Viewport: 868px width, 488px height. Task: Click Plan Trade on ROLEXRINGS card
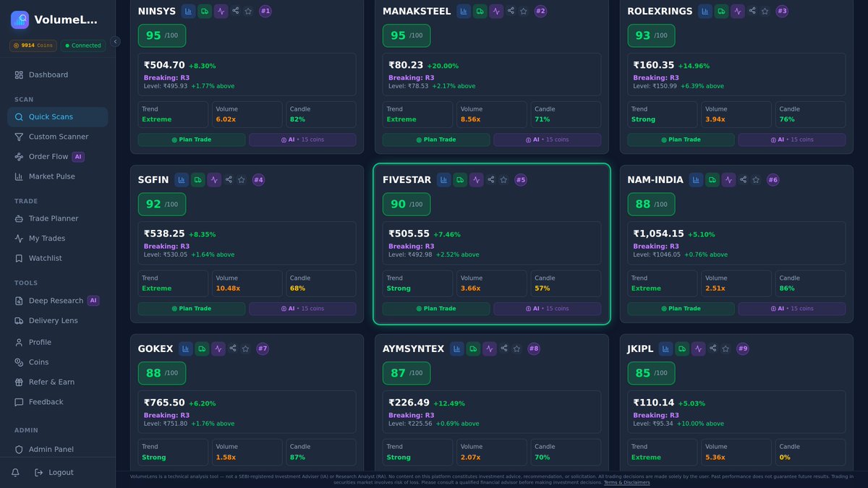pyautogui.click(x=681, y=140)
